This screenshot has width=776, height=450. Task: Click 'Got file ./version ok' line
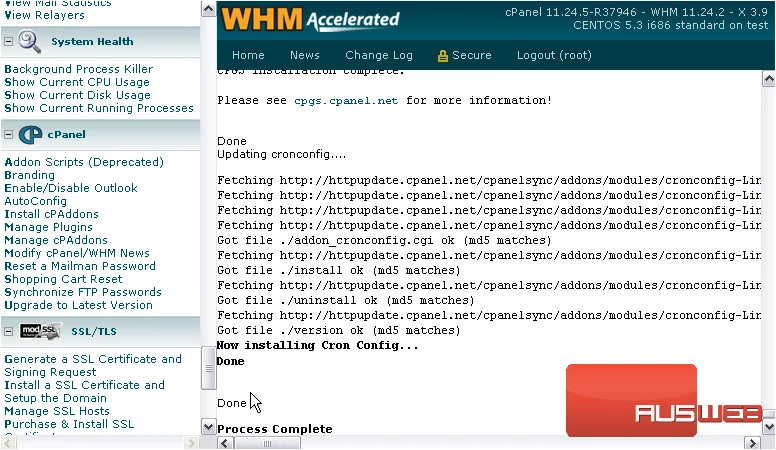pyautogui.click(x=339, y=330)
